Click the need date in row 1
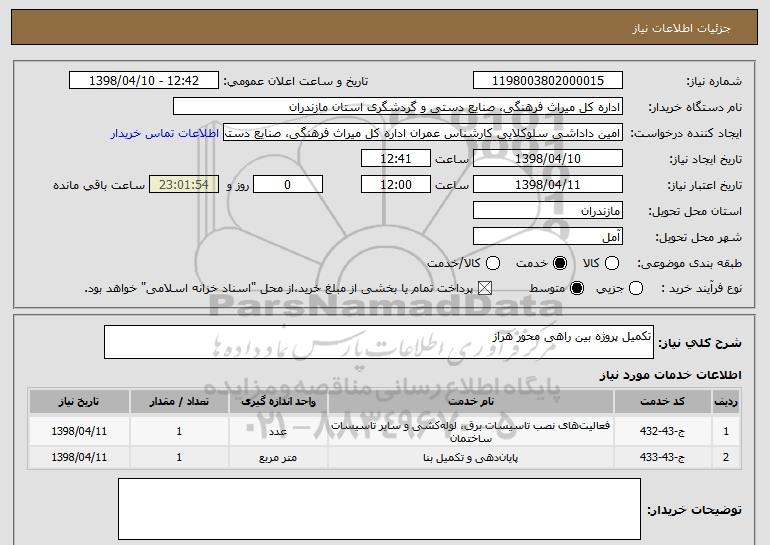 point(79,431)
